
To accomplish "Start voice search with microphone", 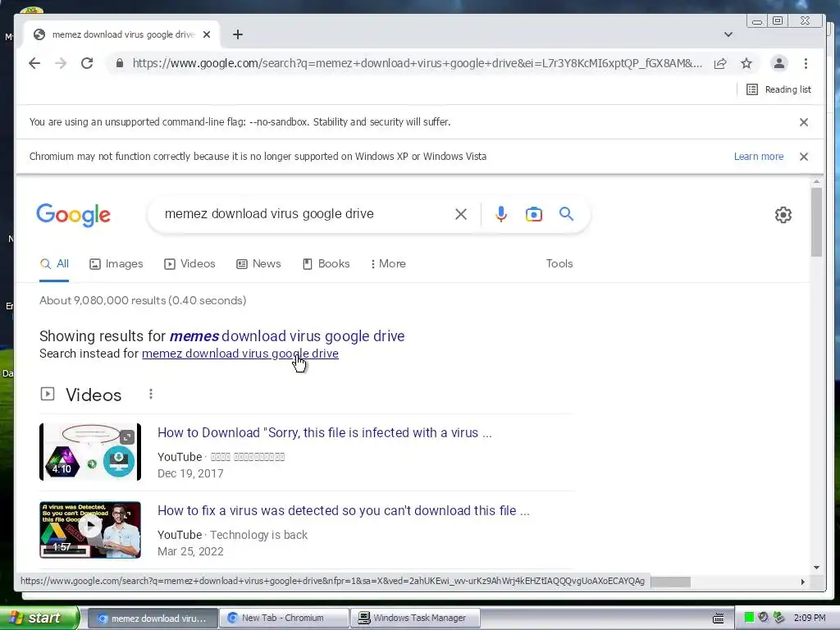I will pyautogui.click(x=501, y=214).
